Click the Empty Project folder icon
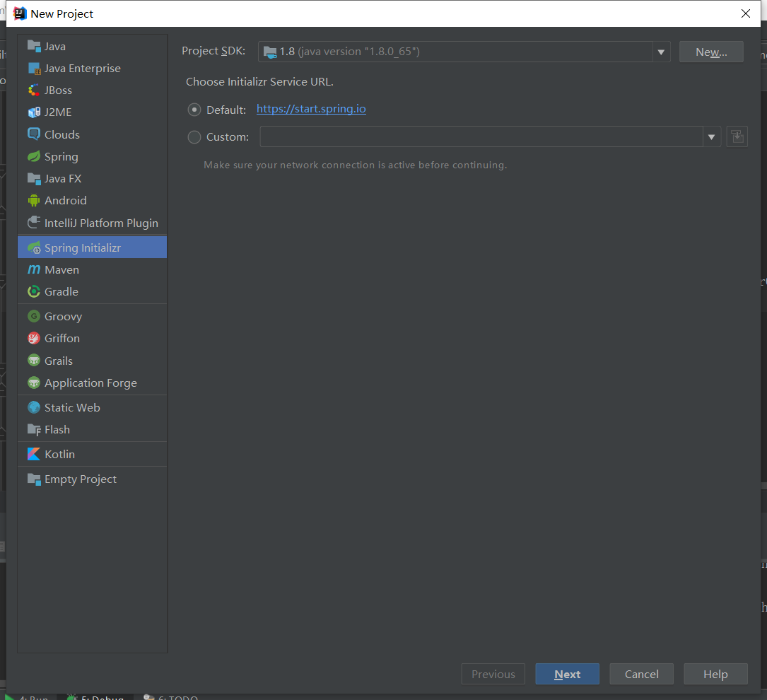The width and height of the screenshot is (767, 700). click(34, 479)
